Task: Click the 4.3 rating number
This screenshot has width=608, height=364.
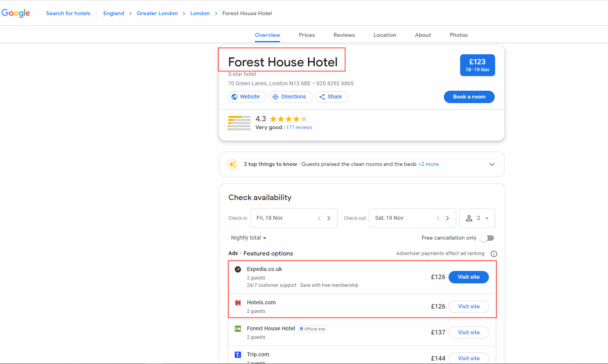Action: click(261, 119)
